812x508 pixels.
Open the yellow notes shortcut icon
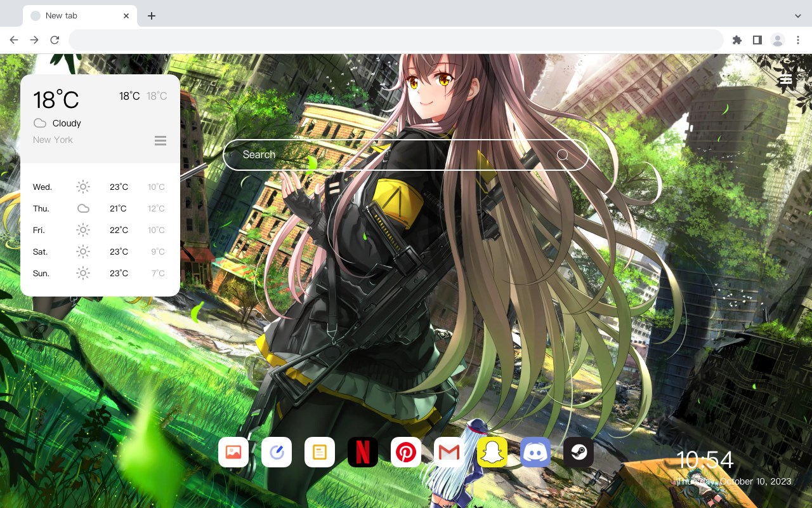click(x=320, y=452)
